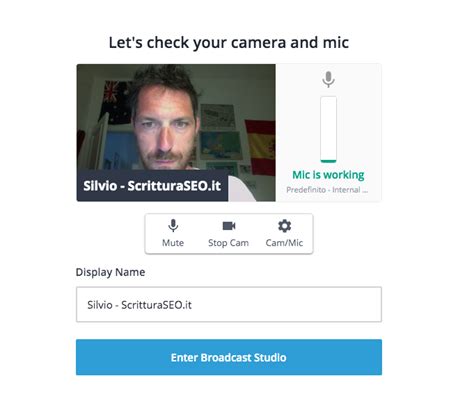The height and width of the screenshot is (408, 474).
Task: Click the Spanish flag in the webcam preview
Action: pos(260,147)
